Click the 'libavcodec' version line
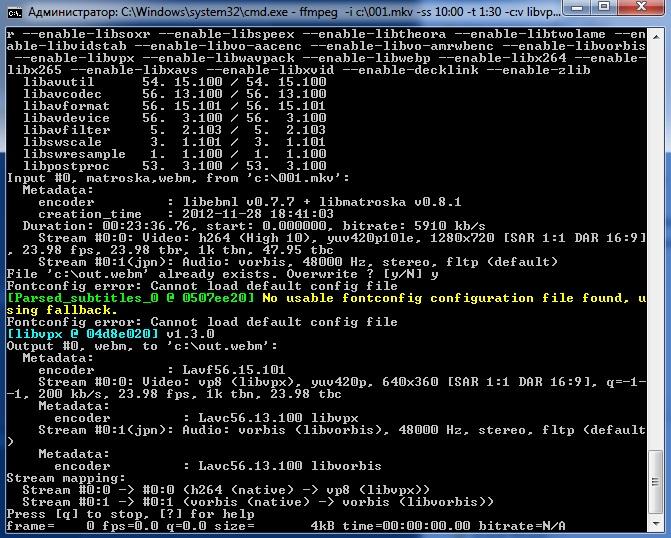The image size is (671, 538). point(175,94)
